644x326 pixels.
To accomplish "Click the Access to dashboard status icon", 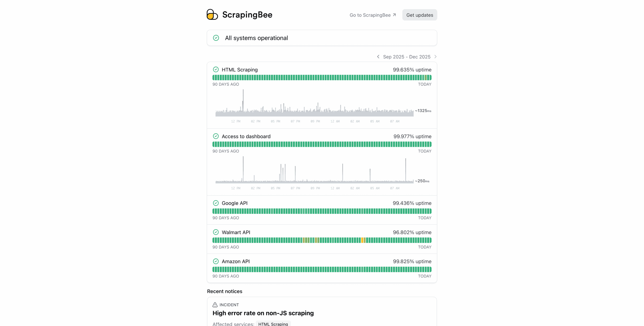I will tap(216, 136).
